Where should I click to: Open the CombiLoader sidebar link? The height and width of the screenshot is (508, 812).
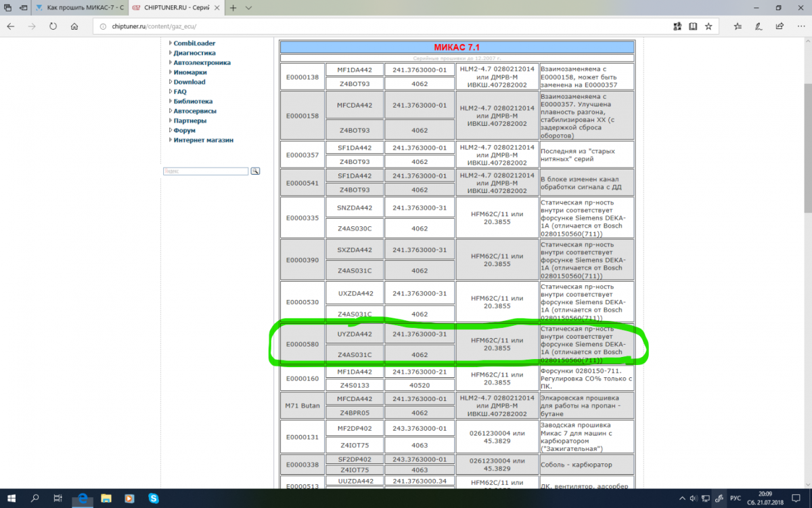(194, 43)
